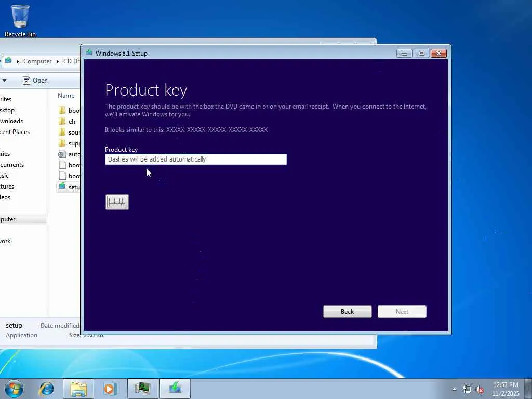Image resolution: width=532 pixels, height=399 pixels.
Task: Open the on-screen keyboard icon
Action: [117, 202]
